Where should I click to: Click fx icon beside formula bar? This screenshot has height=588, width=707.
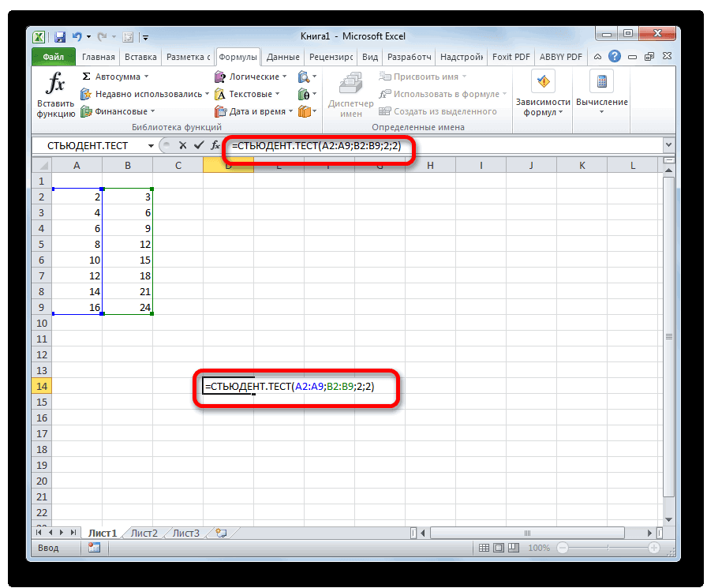(x=215, y=145)
